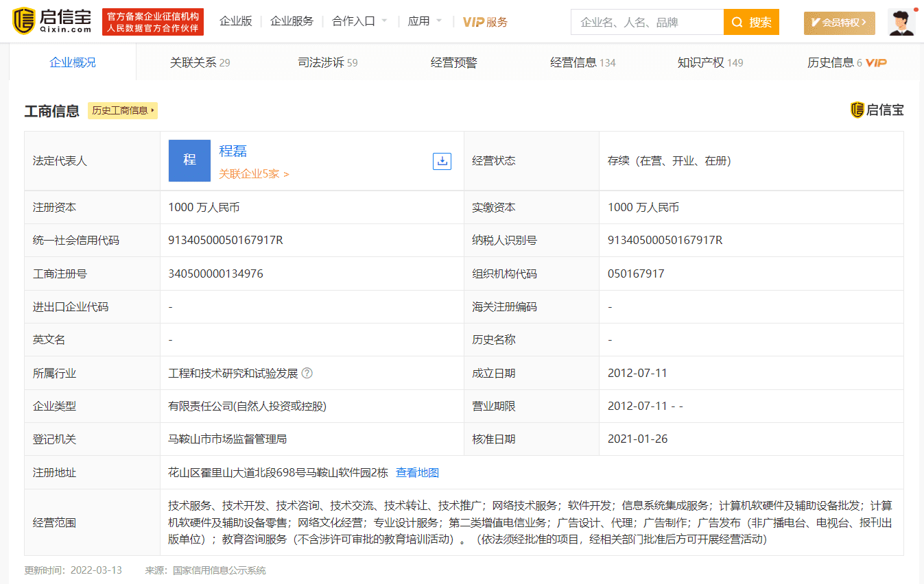Click the download icon beside 程磊
This screenshot has width=924, height=584.
click(x=442, y=161)
